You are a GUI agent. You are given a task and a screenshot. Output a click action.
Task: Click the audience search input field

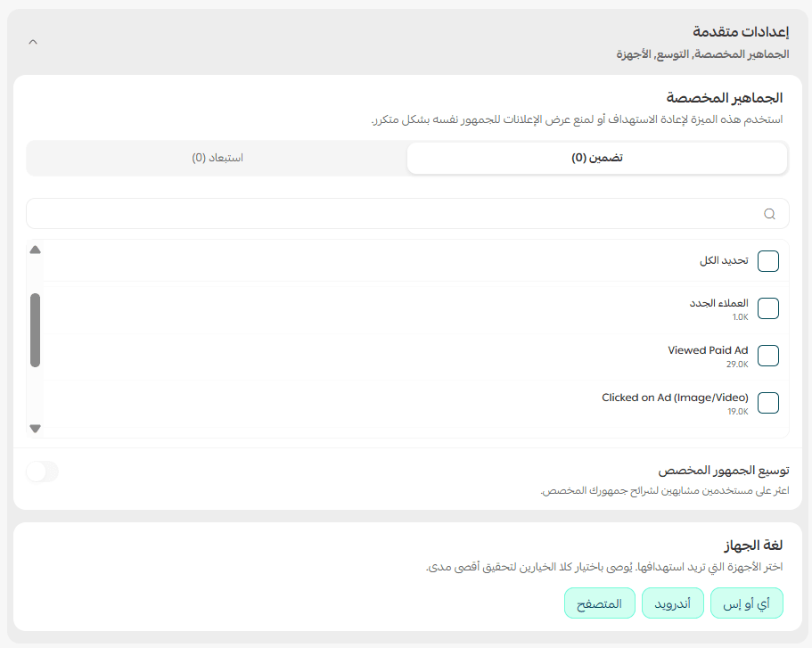click(407, 213)
